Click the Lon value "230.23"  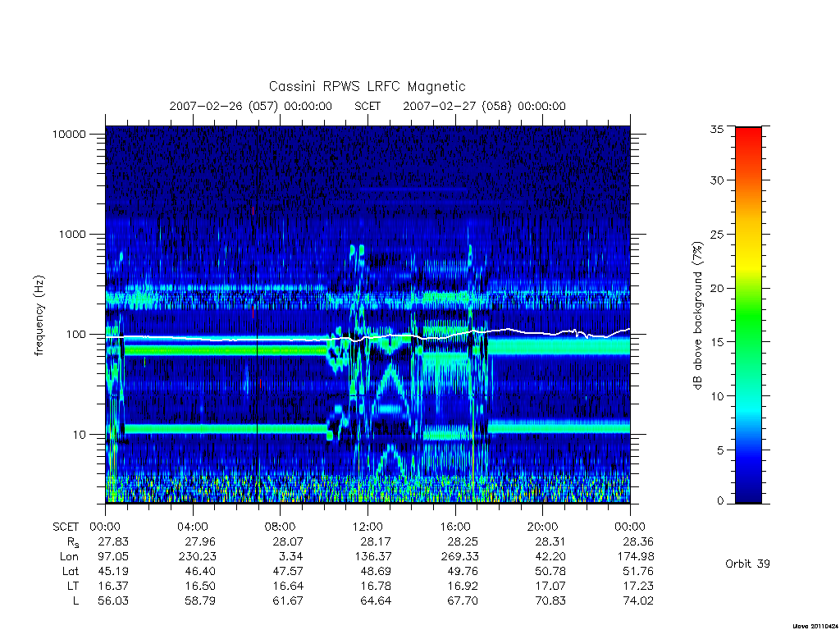pos(197,557)
